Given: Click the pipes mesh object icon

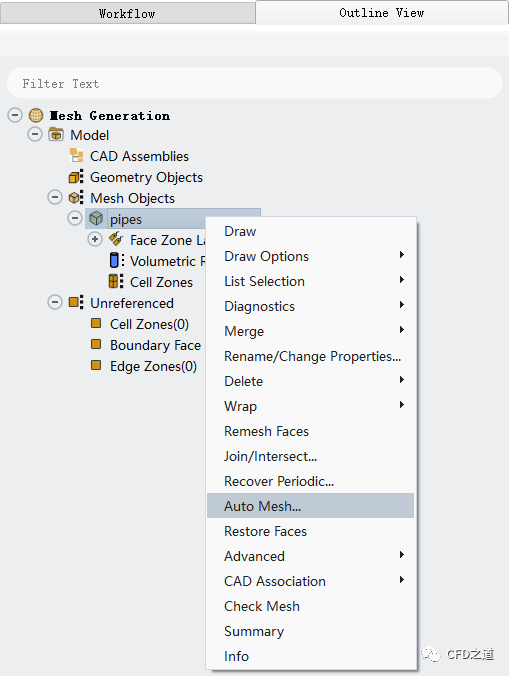Looking at the screenshot, I should [x=96, y=218].
